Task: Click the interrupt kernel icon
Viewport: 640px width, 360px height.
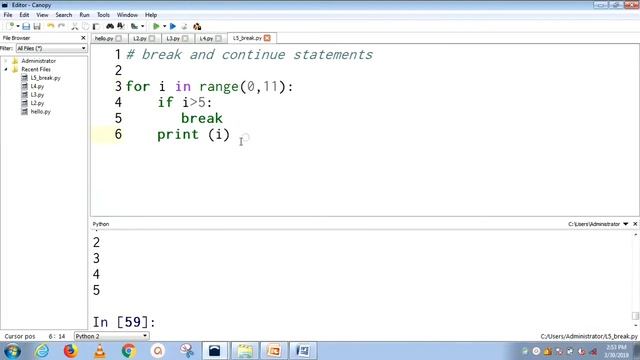Action: (184, 27)
